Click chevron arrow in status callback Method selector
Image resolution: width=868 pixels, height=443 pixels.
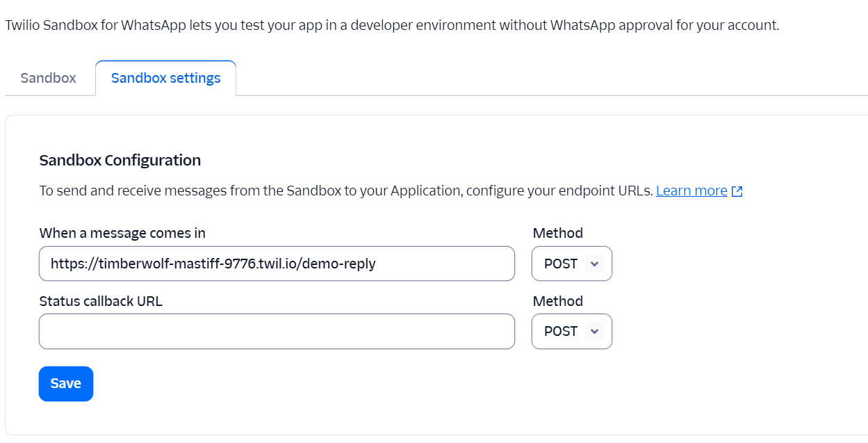593,331
